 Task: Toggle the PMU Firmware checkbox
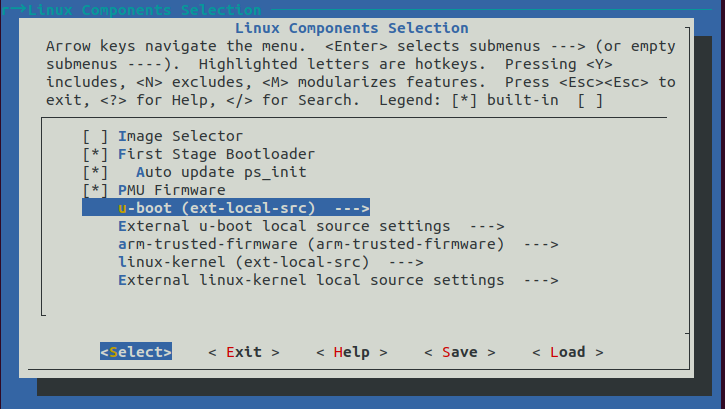click(x=96, y=190)
